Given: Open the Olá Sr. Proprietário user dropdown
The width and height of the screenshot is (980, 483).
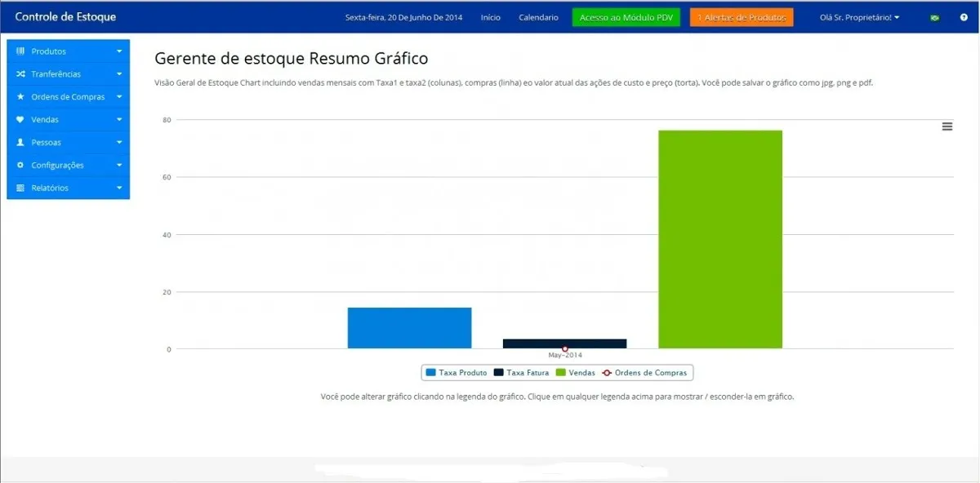Looking at the screenshot, I should 859,18.
